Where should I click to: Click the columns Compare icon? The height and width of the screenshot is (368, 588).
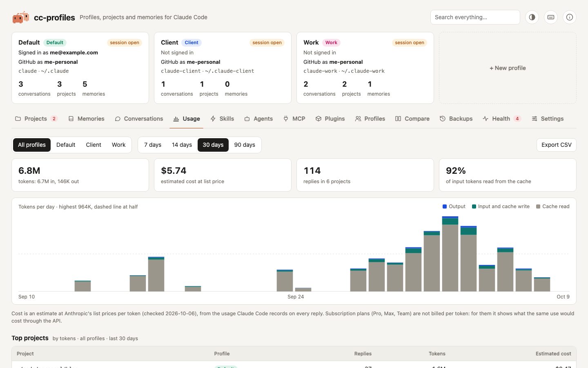tap(398, 119)
